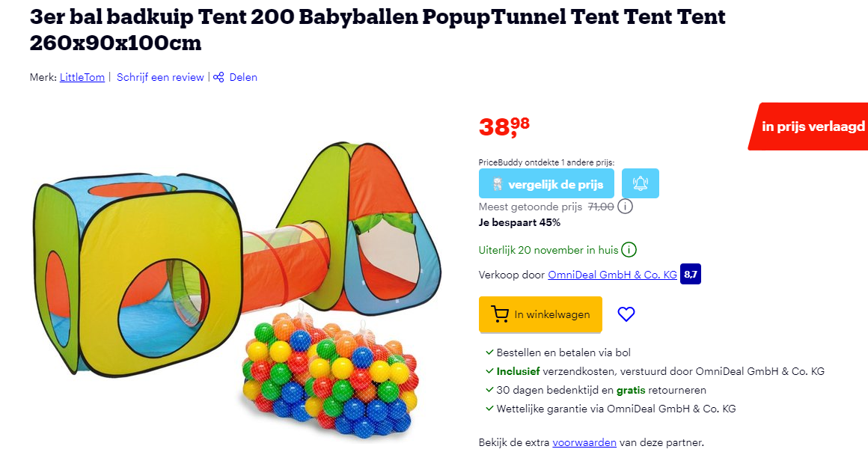This screenshot has width=868, height=461.
Task: Open info tooltip next to Meest getoonde prijs
Action: click(x=625, y=206)
